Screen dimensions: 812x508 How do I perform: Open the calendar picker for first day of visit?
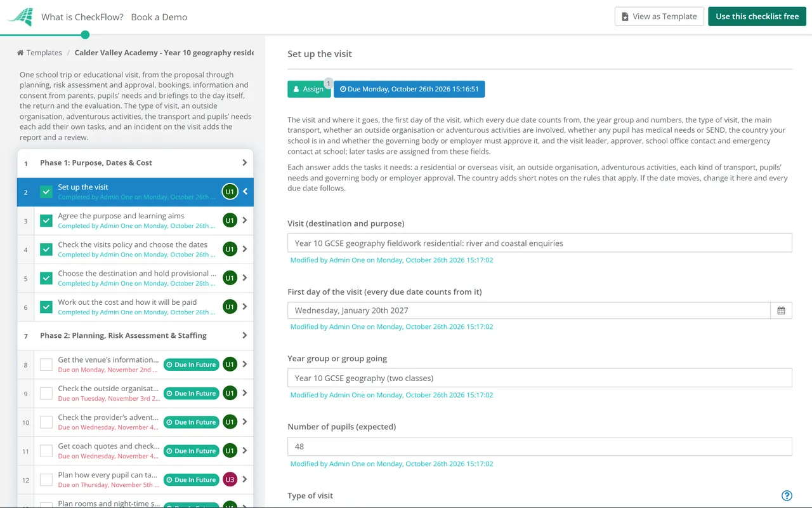tap(781, 311)
